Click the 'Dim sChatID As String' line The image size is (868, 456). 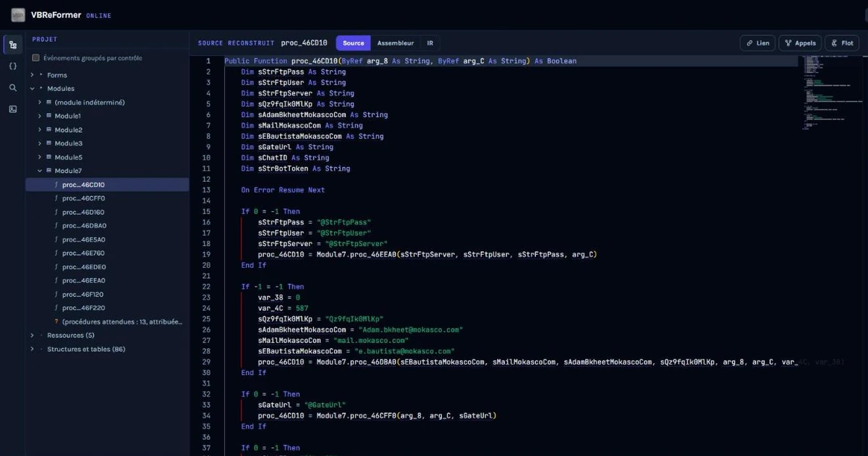[x=285, y=158]
